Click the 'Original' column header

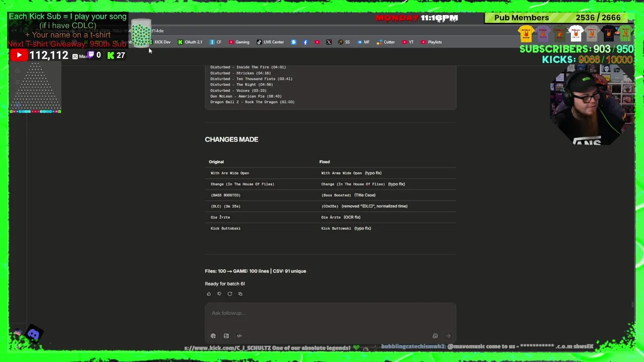pyautogui.click(x=216, y=162)
